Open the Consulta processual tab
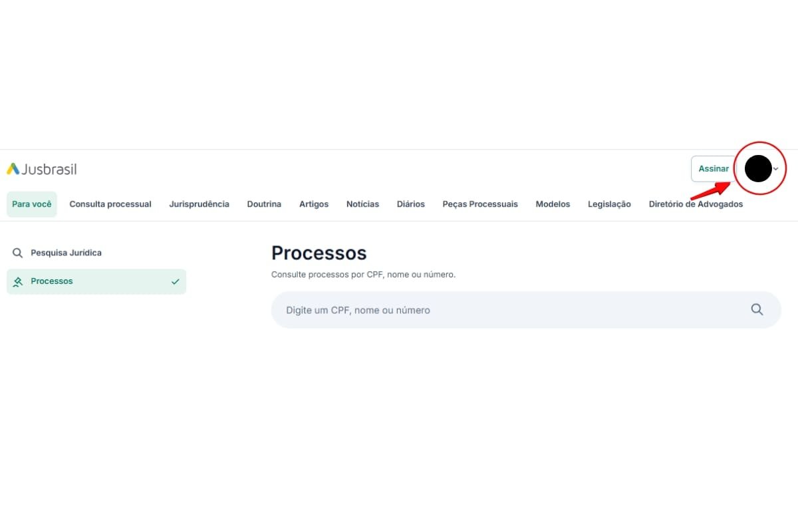 pos(110,204)
